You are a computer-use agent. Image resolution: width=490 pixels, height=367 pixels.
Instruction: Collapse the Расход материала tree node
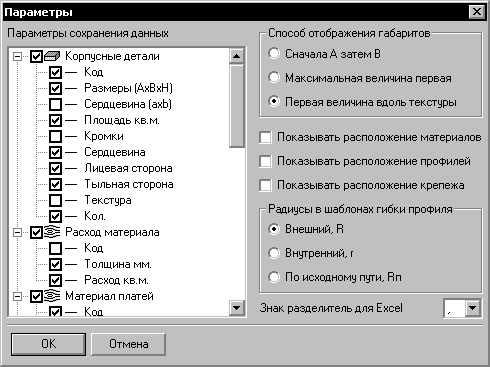tap(17, 232)
